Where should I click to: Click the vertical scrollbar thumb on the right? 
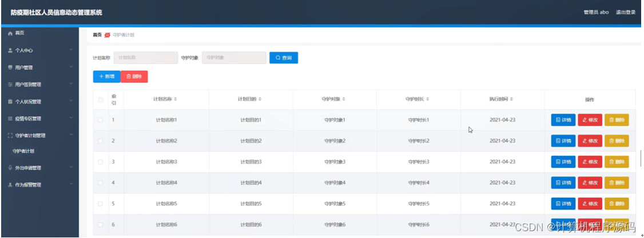641,158
